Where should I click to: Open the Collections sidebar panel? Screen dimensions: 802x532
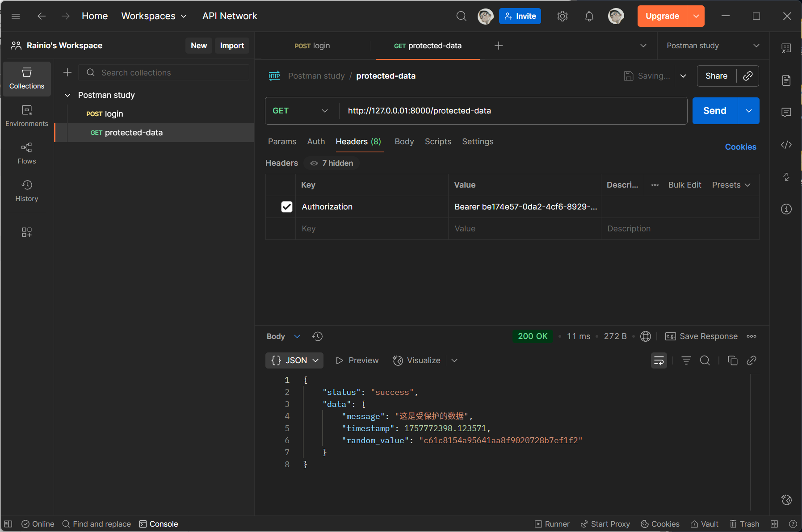27,79
